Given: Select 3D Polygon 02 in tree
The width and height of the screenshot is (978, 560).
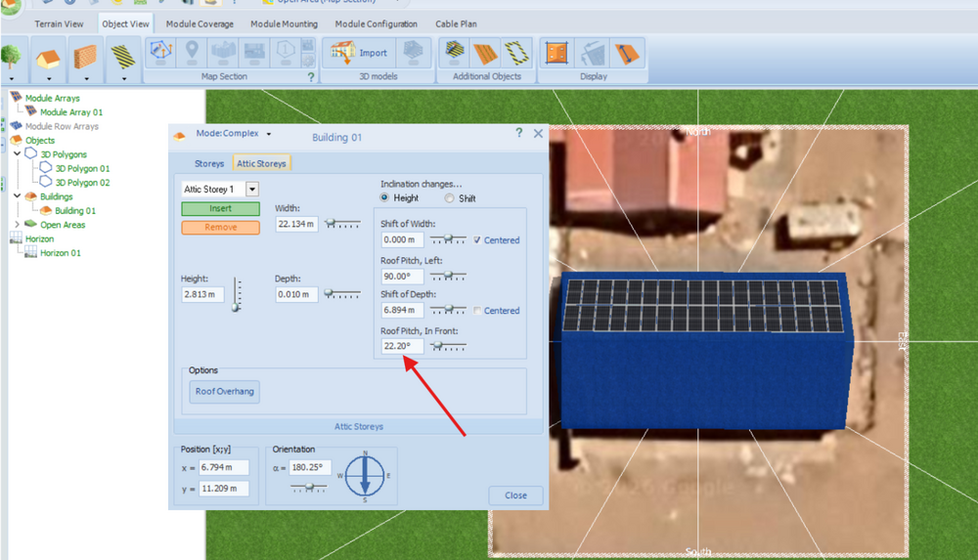Looking at the screenshot, I should pos(82,183).
